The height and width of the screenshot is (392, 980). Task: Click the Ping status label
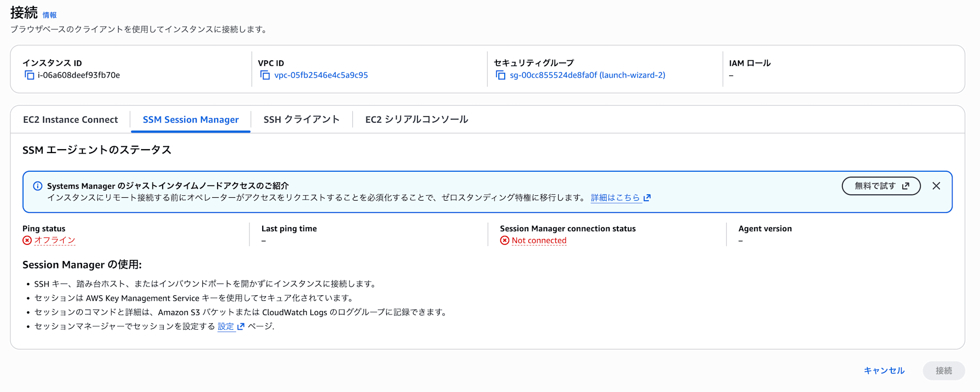click(44, 229)
